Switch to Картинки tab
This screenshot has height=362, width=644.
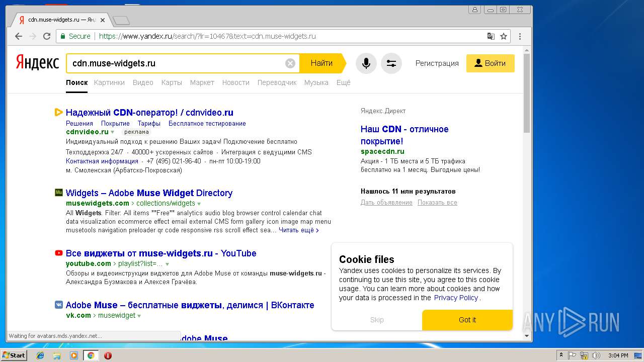pyautogui.click(x=109, y=82)
